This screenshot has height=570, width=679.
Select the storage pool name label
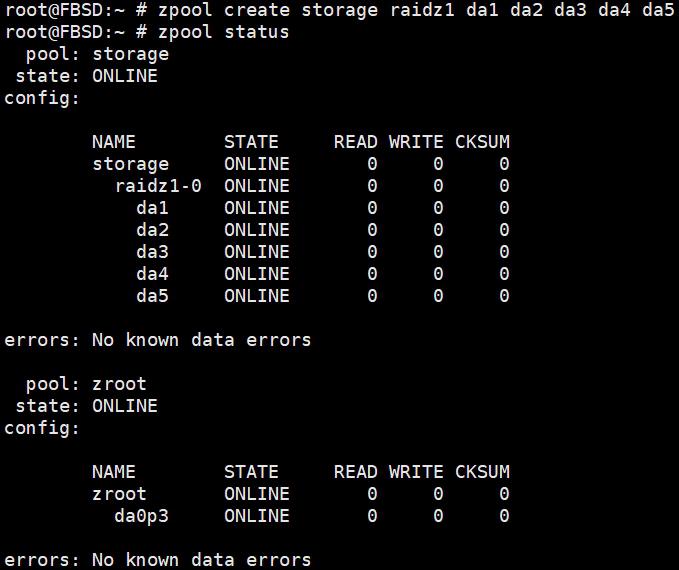point(130,55)
